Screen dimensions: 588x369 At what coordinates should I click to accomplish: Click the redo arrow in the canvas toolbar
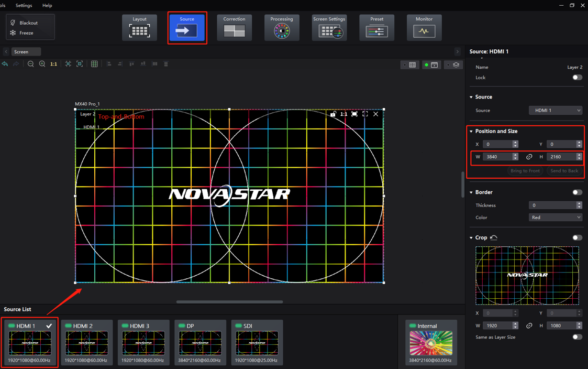click(x=16, y=64)
